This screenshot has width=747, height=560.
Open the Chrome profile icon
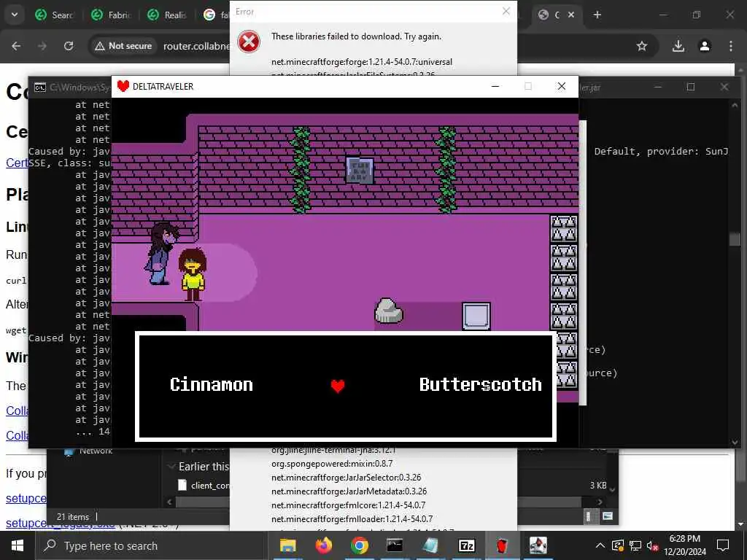point(705,46)
